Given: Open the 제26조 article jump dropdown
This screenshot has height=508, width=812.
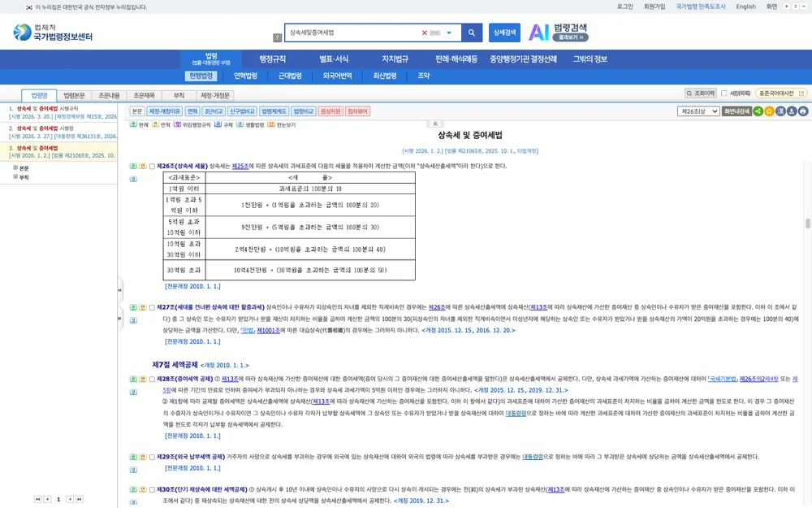Looking at the screenshot, I should pos(698,111).
